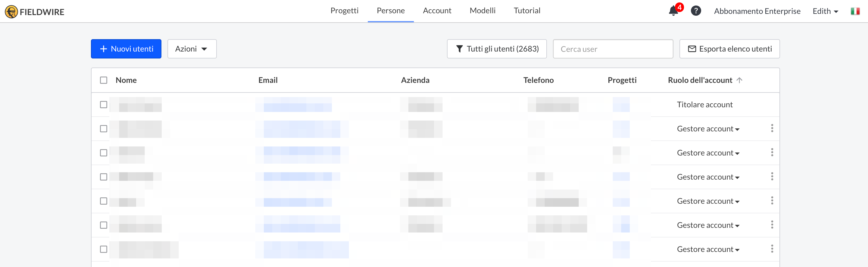Check the fourth user row checkbox

pyautogui.click(x=103, y=177)
